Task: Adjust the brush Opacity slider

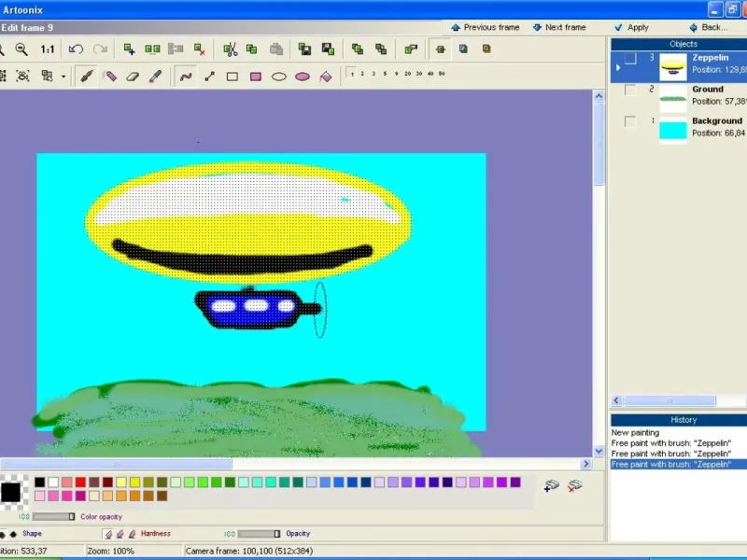Action: pos(260,534)
